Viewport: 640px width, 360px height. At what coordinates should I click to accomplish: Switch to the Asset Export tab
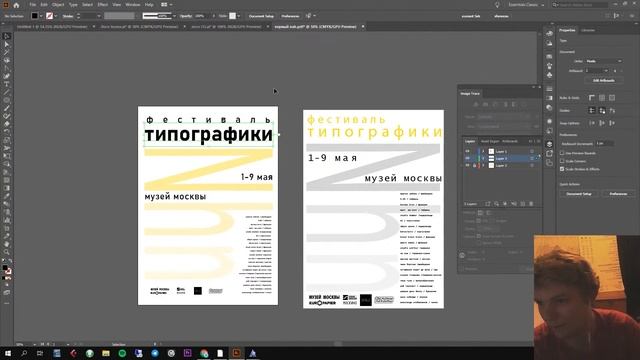pos(489,141)
